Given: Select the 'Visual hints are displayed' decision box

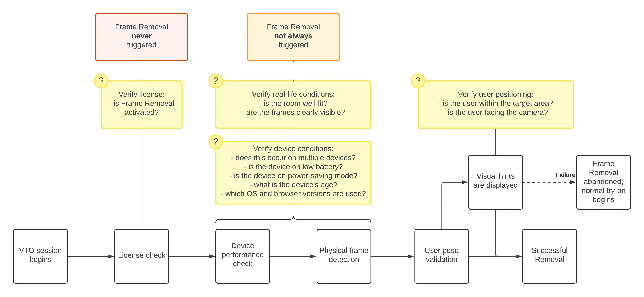Looking at the screenshot, I should pyautogui.click(x=493, y=185).
